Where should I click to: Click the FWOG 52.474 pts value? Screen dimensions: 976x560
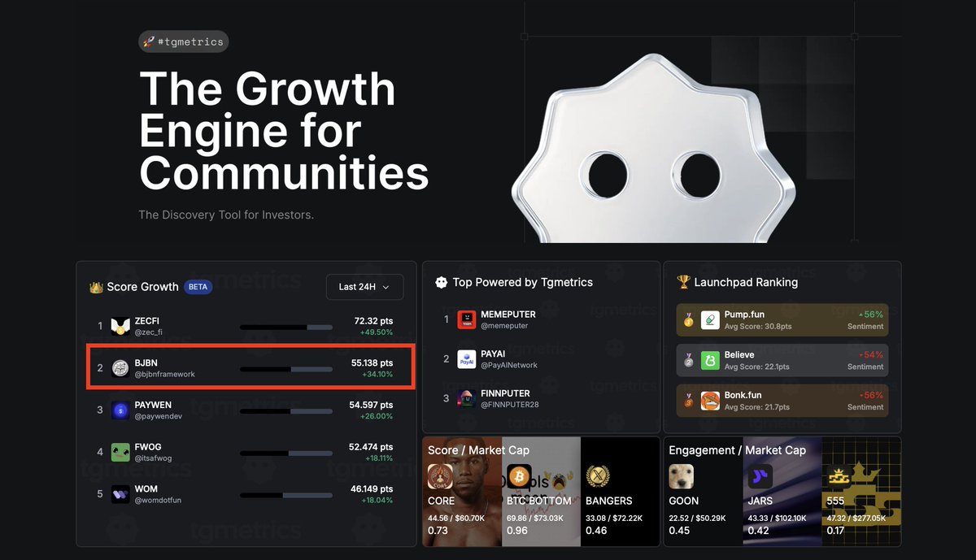[x=371, y=447]
